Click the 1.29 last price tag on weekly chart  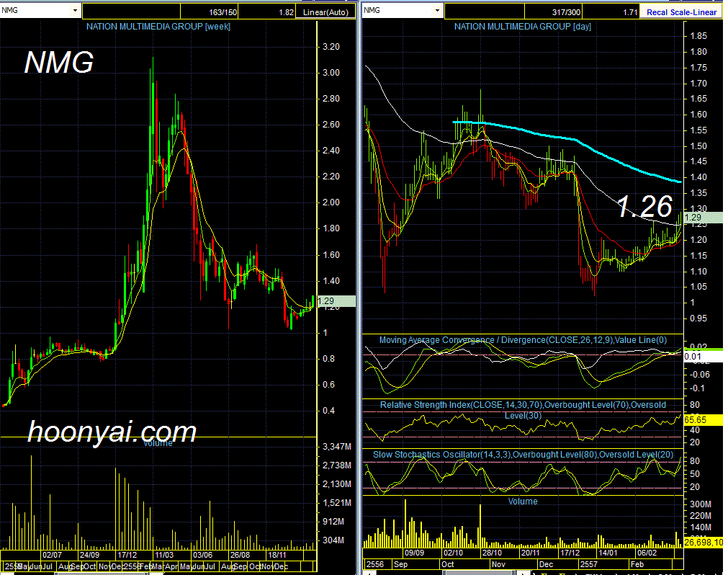[x=336, y=301]
